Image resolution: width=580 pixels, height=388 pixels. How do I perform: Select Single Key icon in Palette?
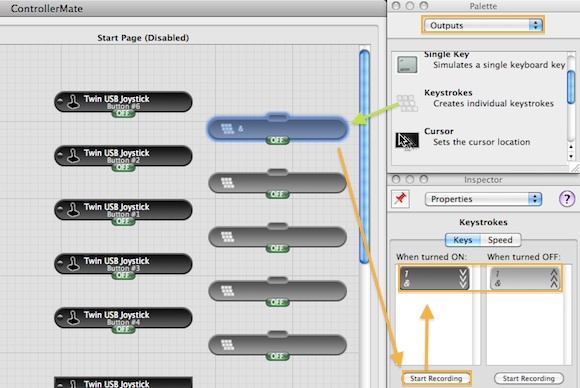tap(407, 64)
